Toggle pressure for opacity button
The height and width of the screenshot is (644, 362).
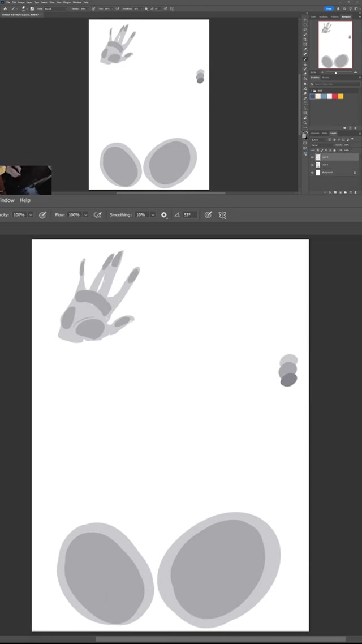click(x=42, y=215)
